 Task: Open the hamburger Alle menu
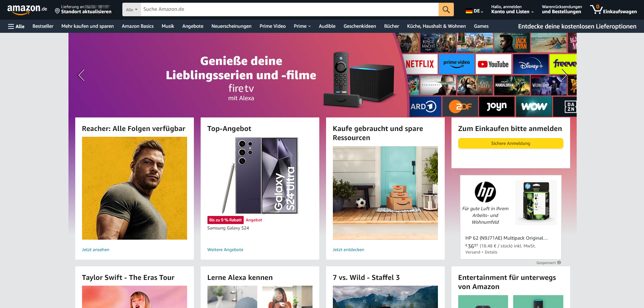(16, 26)
